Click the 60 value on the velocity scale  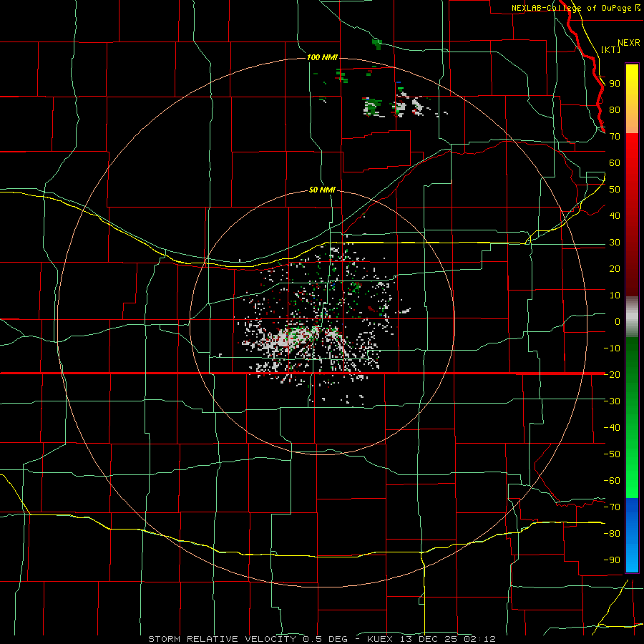[x=615, y=163]
